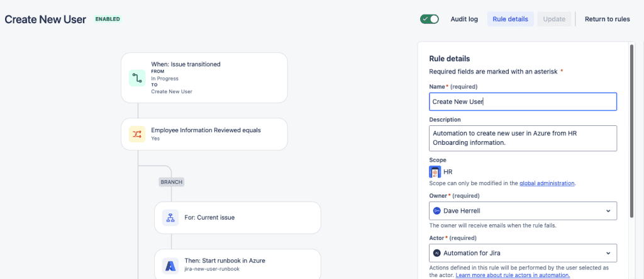Click the HR project scope icon
Viewport: 644px width, 279px height.
[435, 171]
